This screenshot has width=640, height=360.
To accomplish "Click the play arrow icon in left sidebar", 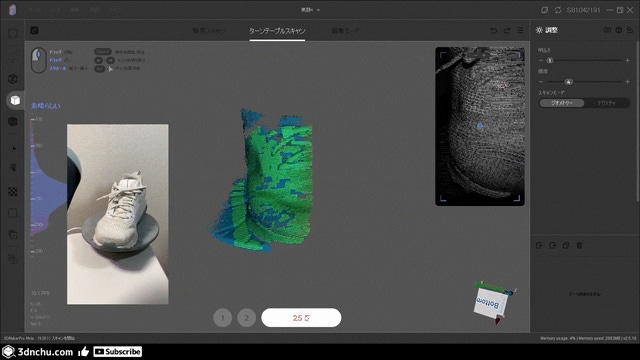I will [x=14, y=148].
